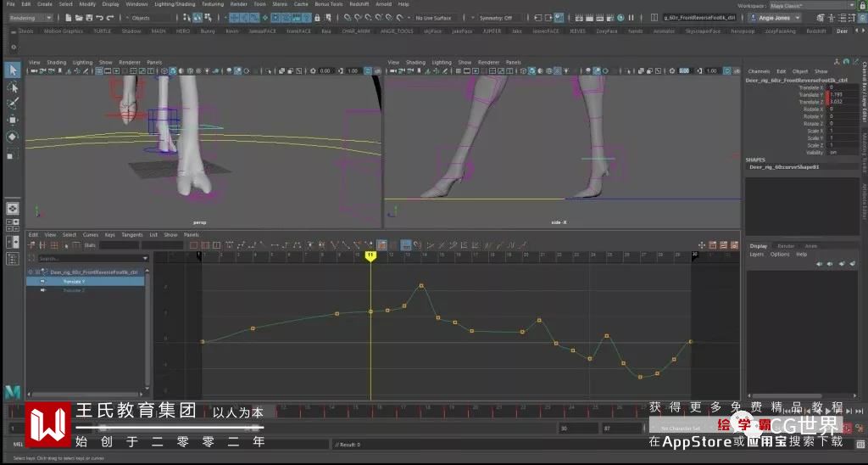Screen dimensions: 868x465
Task: Click the Maya logo icon at bottom left
Action: tap(12, 391)
